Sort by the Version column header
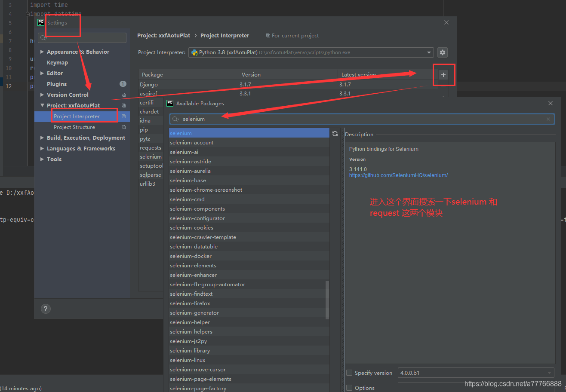566x392 pixels. click(288, 75)
